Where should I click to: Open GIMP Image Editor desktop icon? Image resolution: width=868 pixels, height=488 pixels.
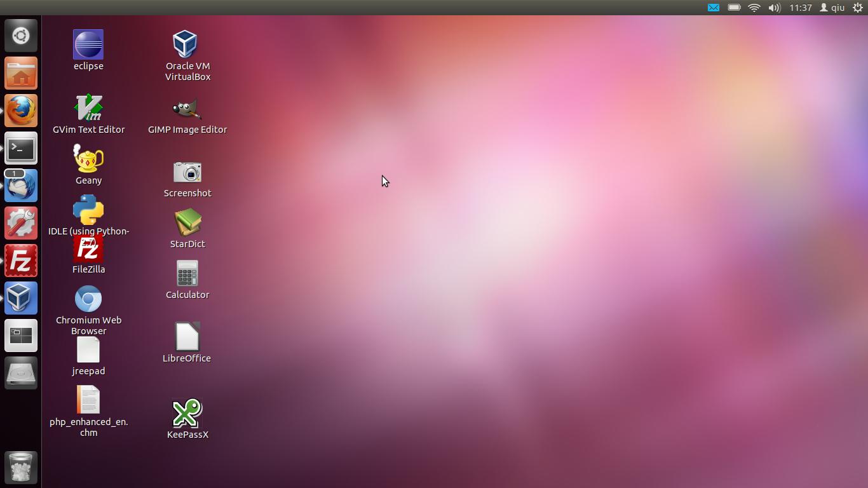pyautogui.click(x=187, y=109)
